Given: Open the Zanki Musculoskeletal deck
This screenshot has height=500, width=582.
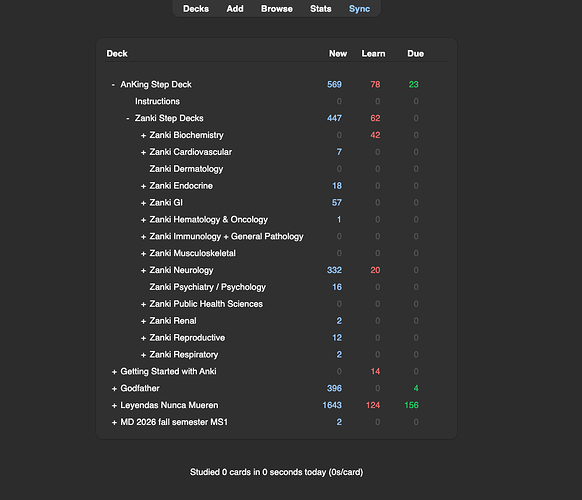Looking at the screenshot, I should click(193, 253).
